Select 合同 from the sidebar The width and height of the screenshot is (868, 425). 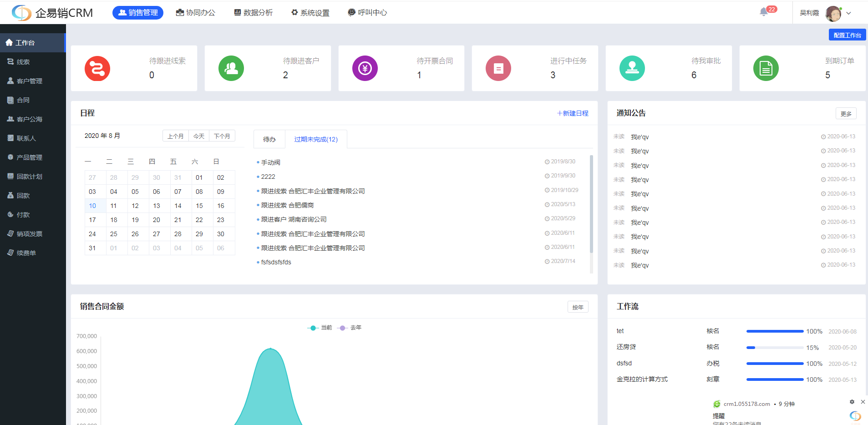[23, 100]
